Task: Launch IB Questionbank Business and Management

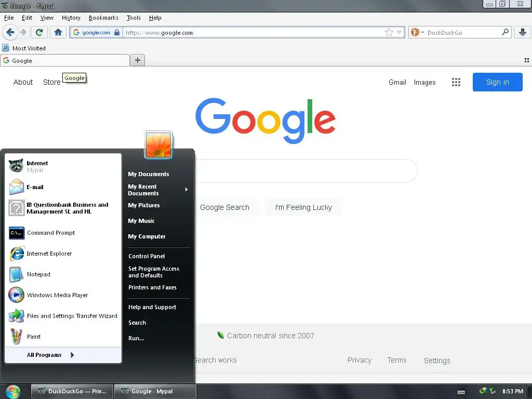Action: click(63, 208)
